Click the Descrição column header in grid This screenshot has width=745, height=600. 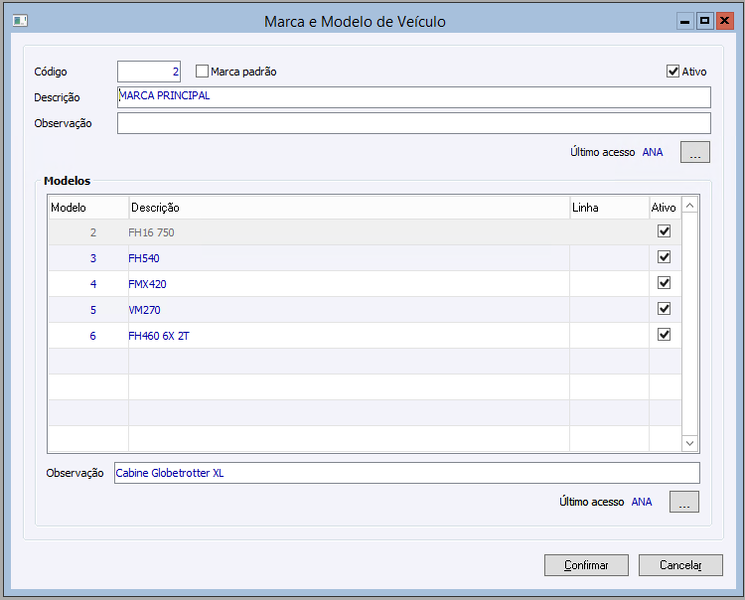tap(349, 208)
